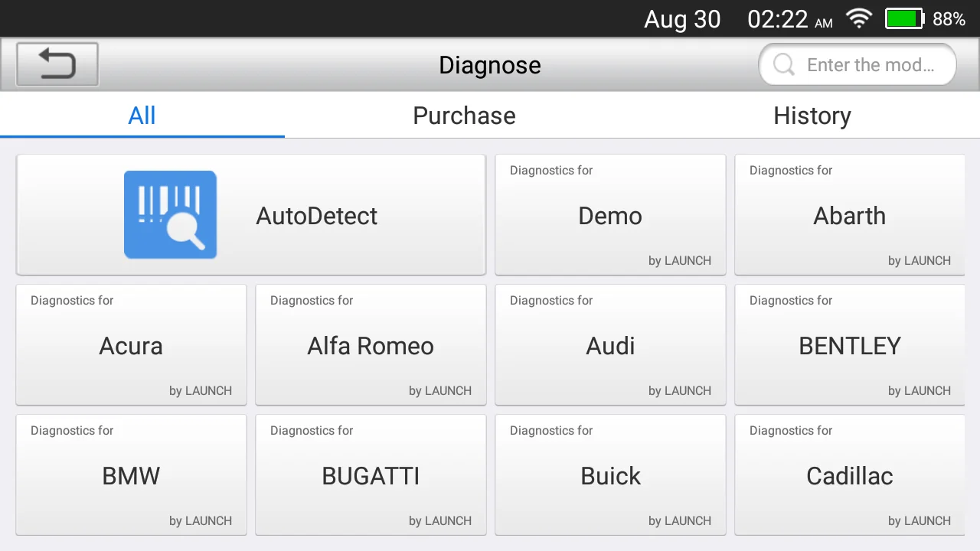Switch to the All tab

point(142,116)
